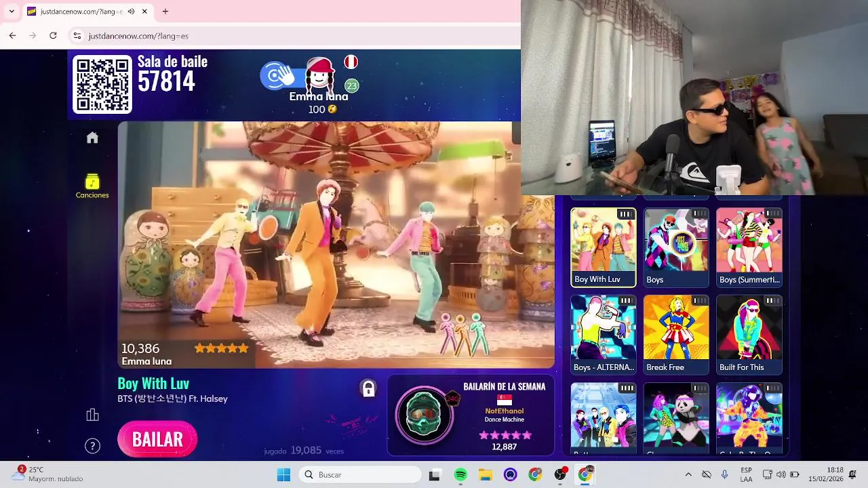Click the weekly dancer score 12,887

click(x=505, y=447)
